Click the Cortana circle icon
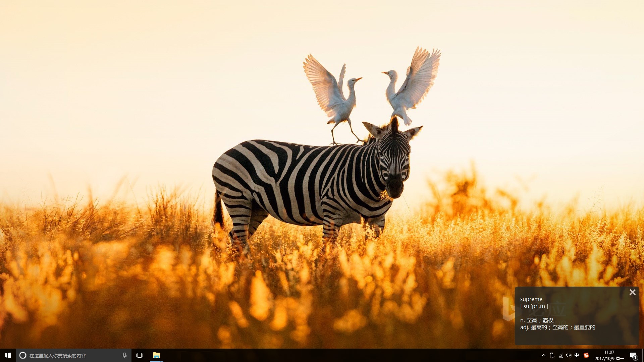This screenshot has height=362, width=644. click(23, 355)
